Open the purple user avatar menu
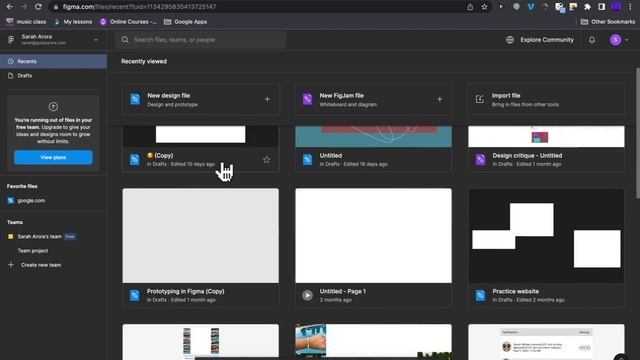 click(619, 40)
